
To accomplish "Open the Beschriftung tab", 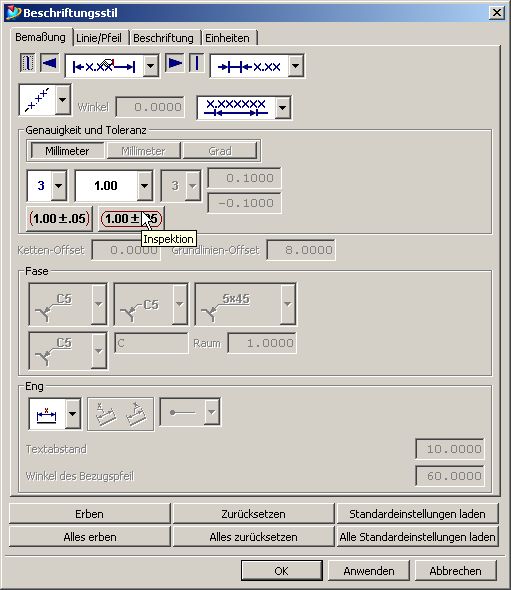I will 163,38.
